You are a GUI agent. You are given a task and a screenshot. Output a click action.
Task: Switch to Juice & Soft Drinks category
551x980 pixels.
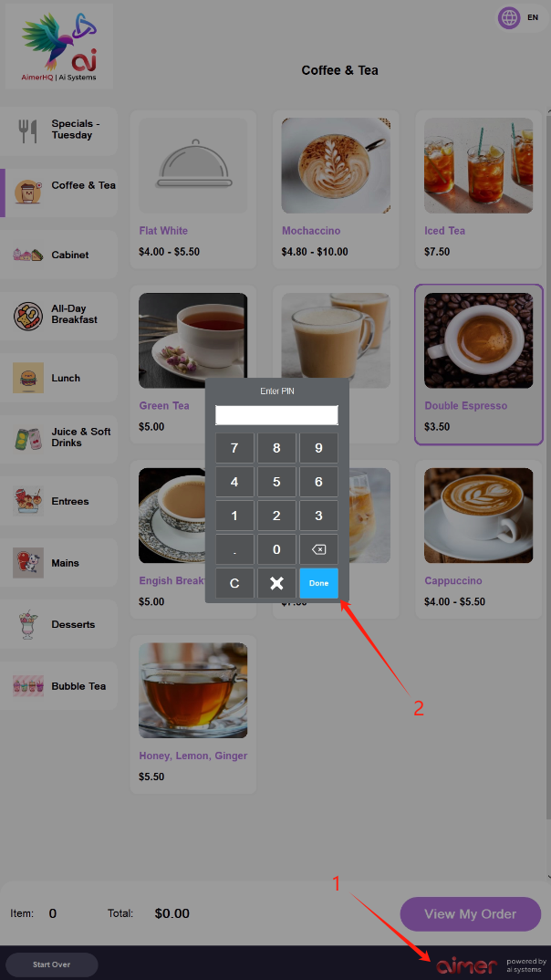click(58, 439)
